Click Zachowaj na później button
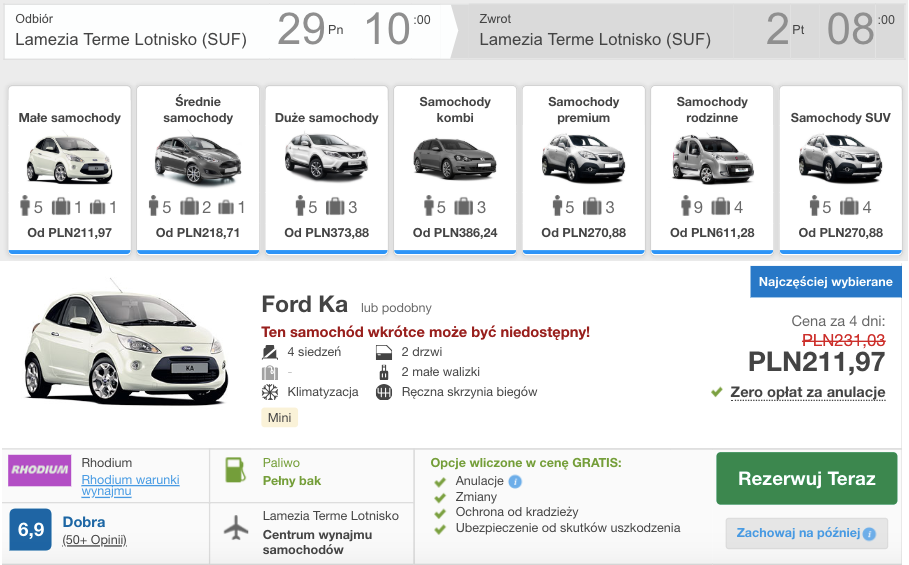909x565 pixels. coord(806,533)
